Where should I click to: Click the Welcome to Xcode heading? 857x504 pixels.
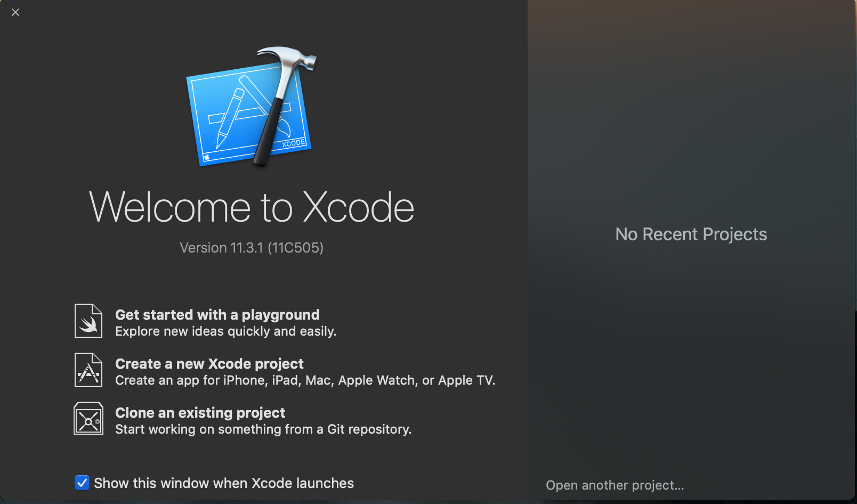252,207
